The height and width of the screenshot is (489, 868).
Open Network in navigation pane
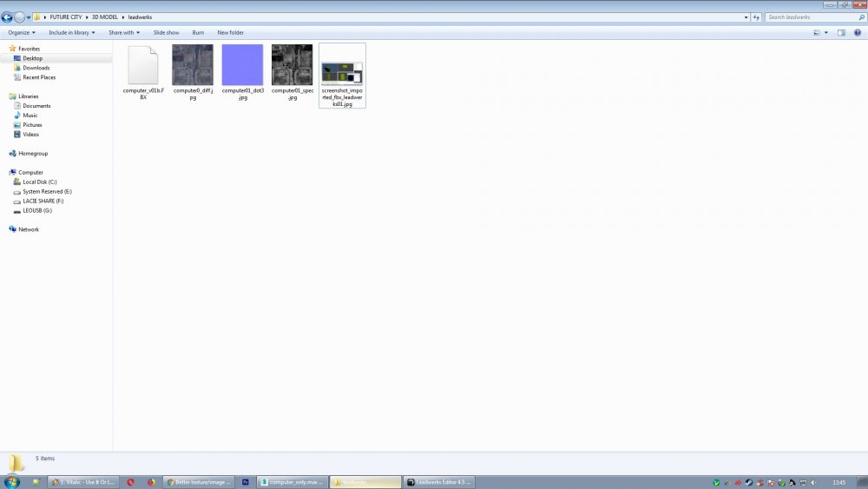[29, 229]
